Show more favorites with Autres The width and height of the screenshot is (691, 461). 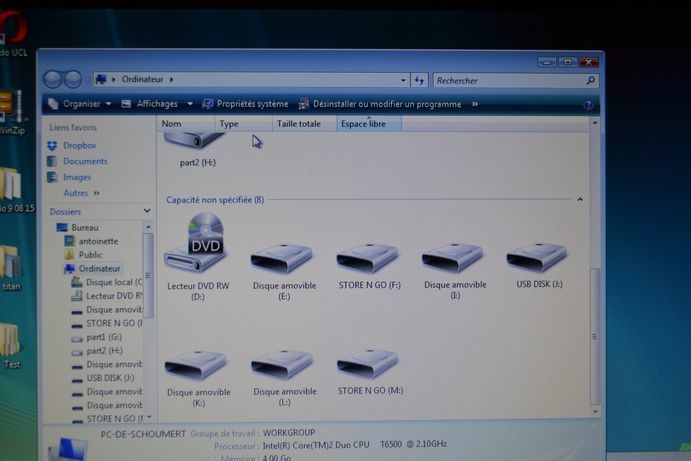point(82,193)
